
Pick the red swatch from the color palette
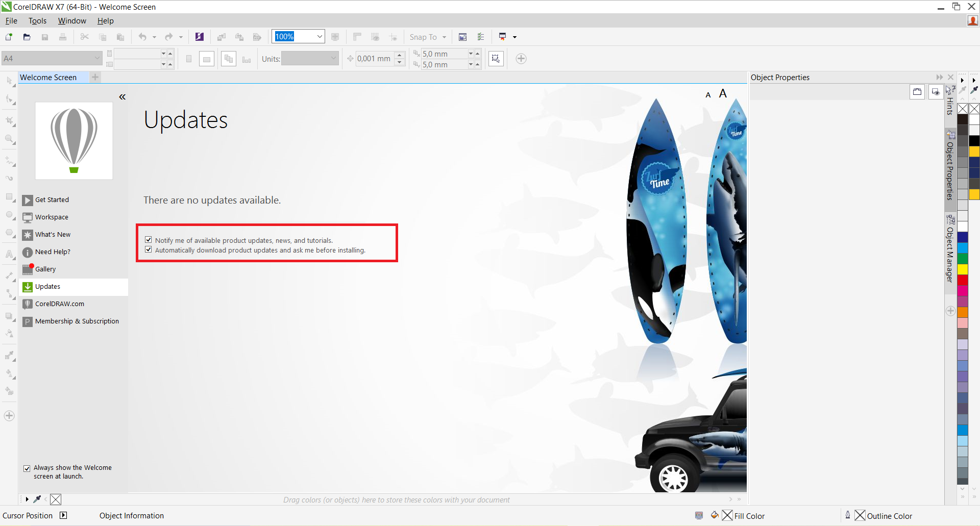tap(963, 280)
